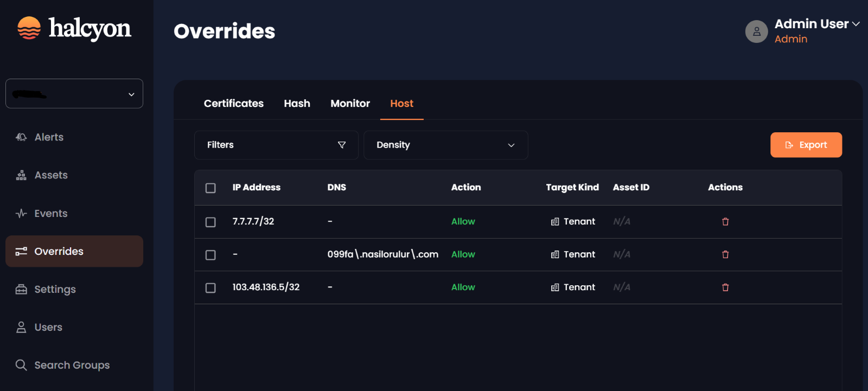The height and width of the screenshot is (391, 868).
Task: Click the Tenant building icon in 7.7.7.7/32 row
Action: point(555,222)
